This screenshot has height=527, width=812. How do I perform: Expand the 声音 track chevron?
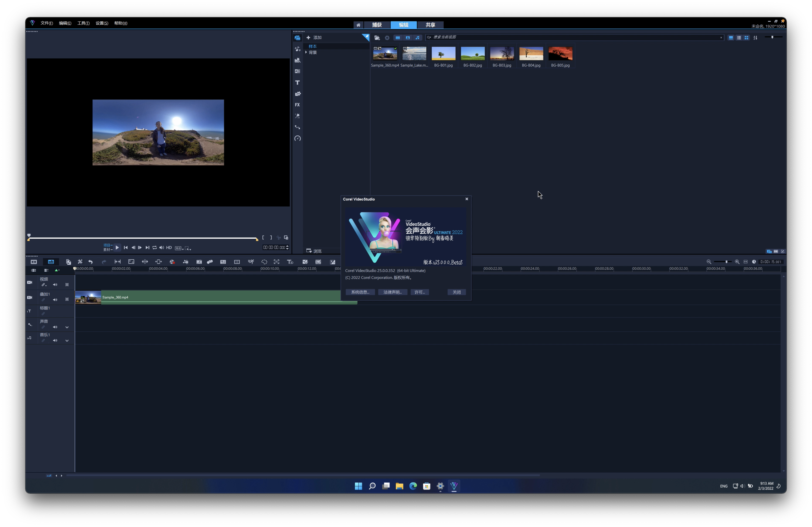(67, 327)
